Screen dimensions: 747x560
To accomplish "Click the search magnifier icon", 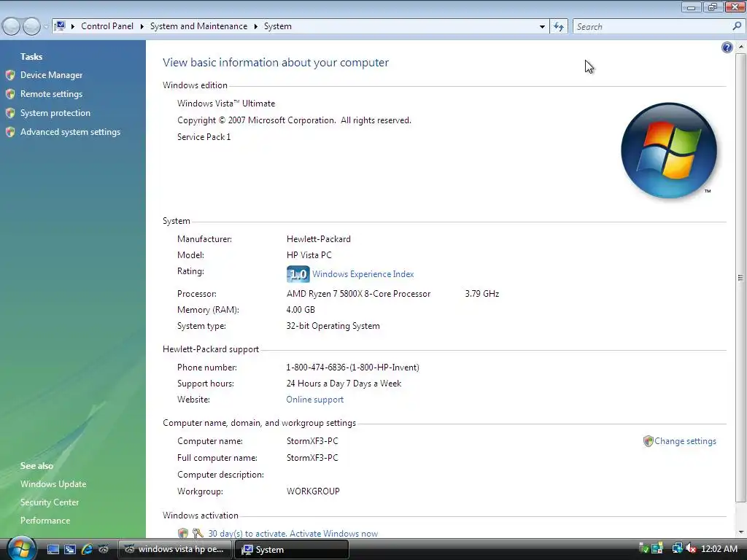I will (x=737, y=27).
